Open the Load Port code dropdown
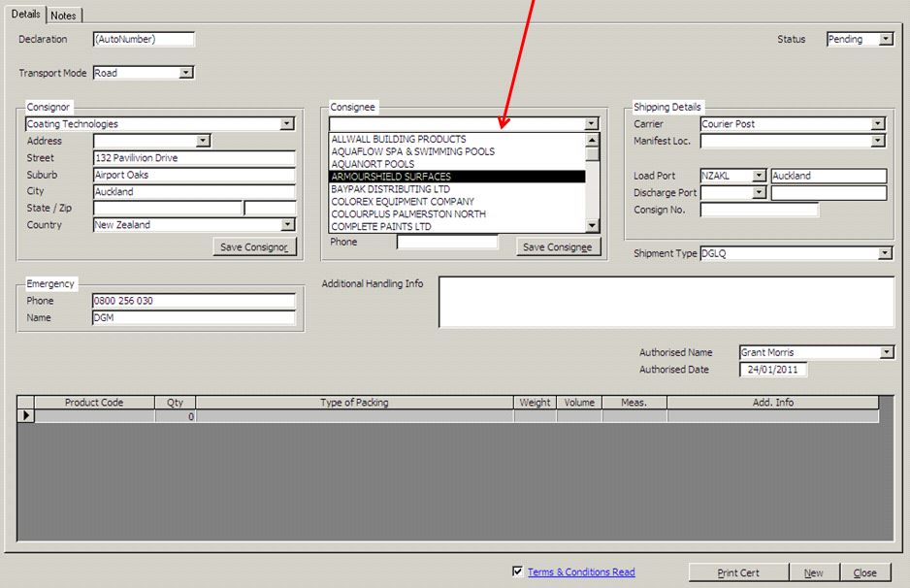The height and width of the screenshot is (588, 910). pos(759,176)
